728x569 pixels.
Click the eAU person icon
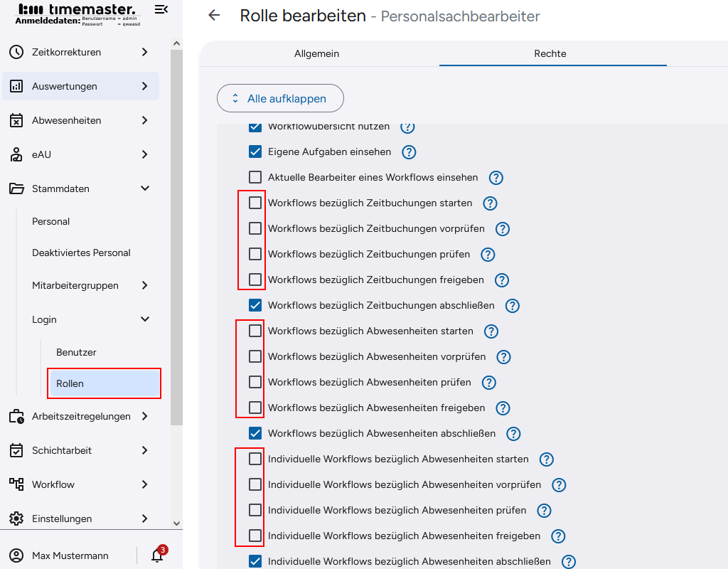(16, 154)
